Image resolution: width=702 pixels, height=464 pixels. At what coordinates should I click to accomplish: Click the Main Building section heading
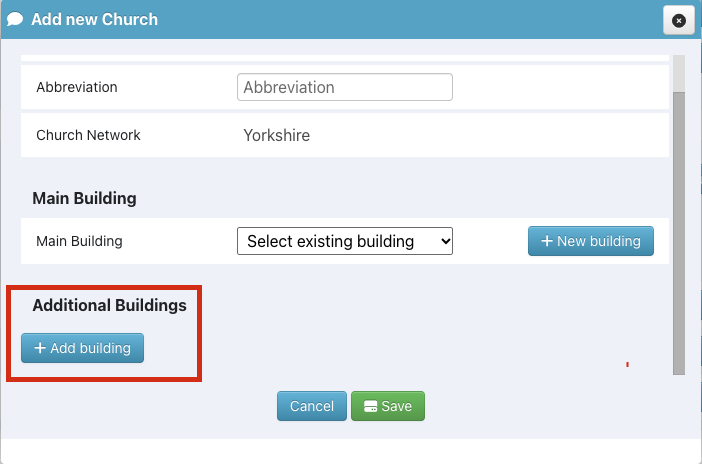coord(84,198)
